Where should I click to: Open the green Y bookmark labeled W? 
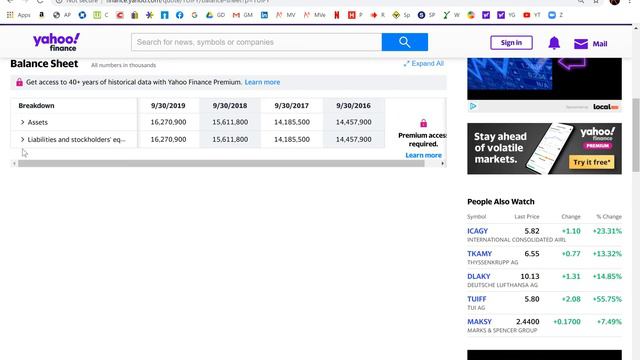[451, 15]
